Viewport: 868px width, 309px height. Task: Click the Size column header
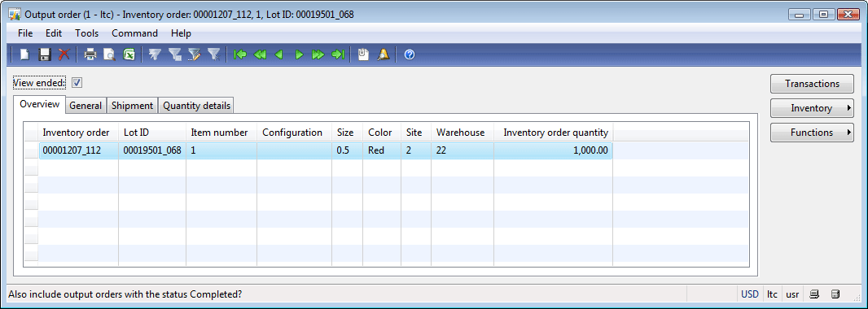click(x=347, y=133)
